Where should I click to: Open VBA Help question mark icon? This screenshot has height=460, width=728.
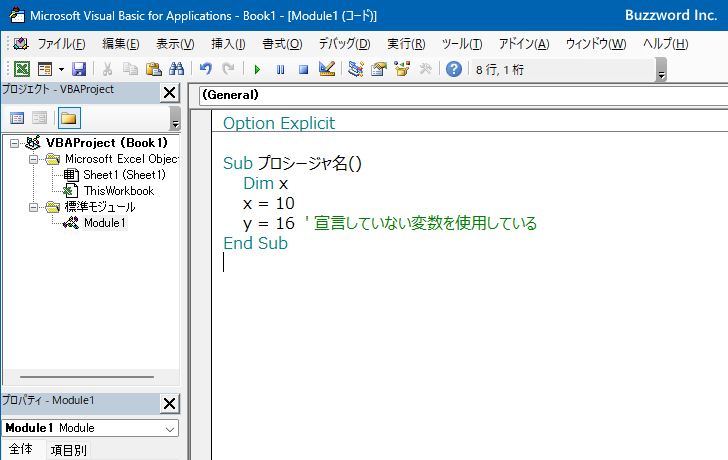point(454,69)
